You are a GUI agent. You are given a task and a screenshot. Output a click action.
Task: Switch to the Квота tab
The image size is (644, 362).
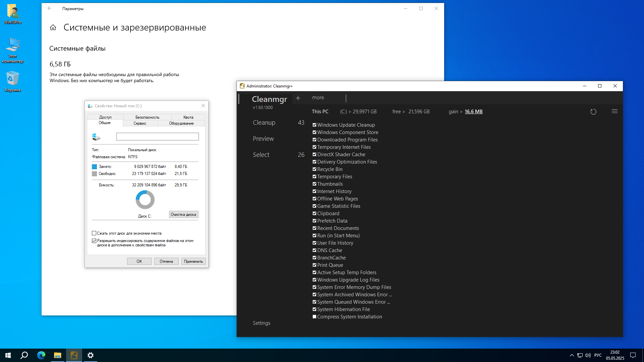(188, 117)
